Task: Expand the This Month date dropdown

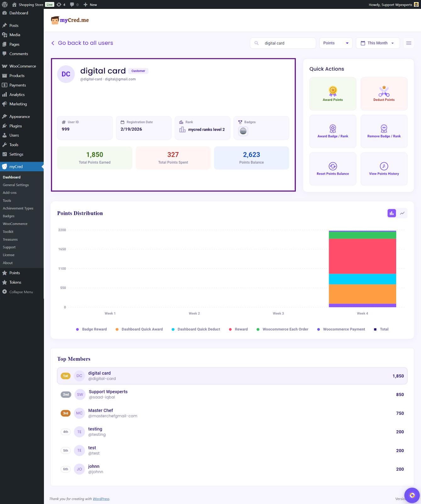Action: click(x=378, y=43)
